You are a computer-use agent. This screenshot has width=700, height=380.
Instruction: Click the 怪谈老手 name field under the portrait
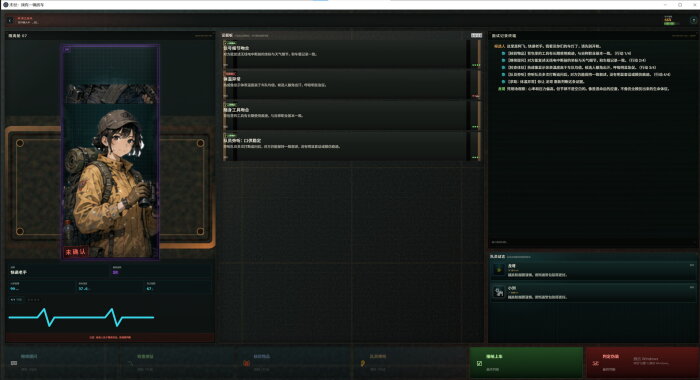click(58, 270)
